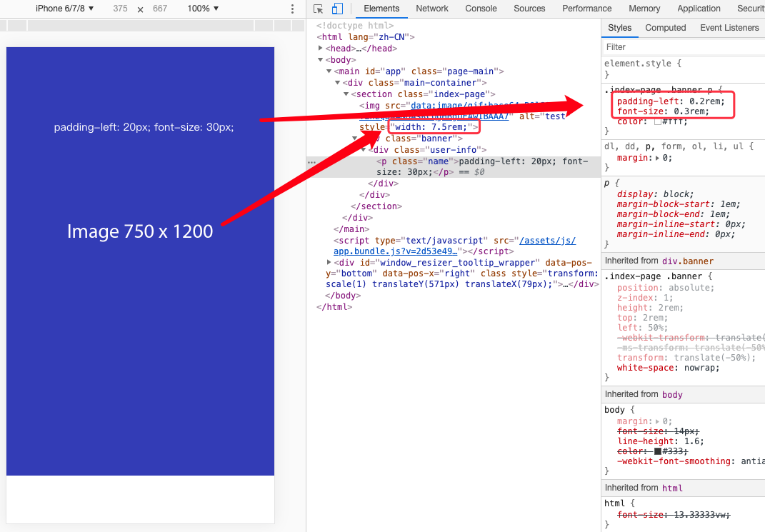This screenshot has width=765, height=532.
Task: Open the Memory tab
Action: [644, 9]
